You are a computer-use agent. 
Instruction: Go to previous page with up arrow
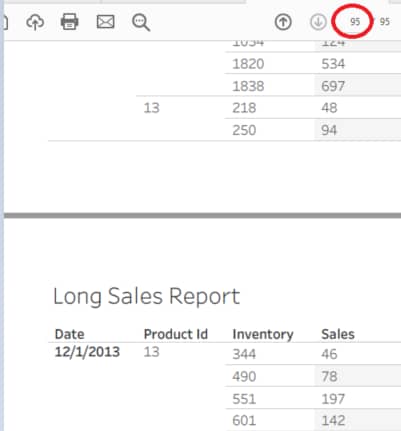tap(283, 22)
